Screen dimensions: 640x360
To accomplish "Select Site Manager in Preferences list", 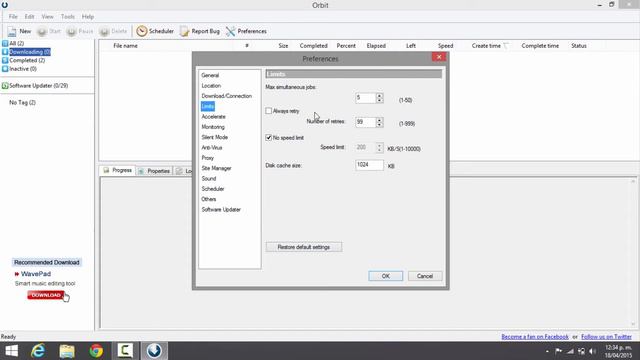I will click(x=216, y=168).
